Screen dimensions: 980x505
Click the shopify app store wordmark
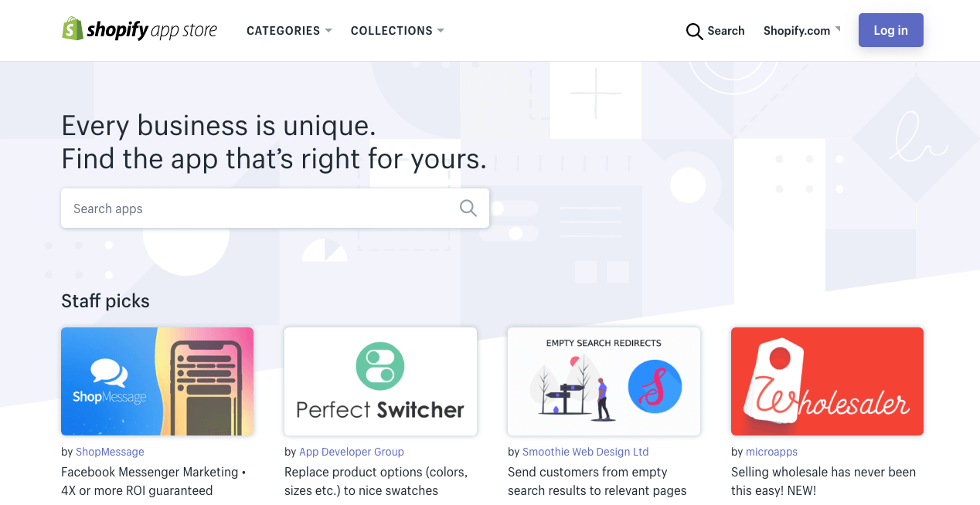(151, 31)
